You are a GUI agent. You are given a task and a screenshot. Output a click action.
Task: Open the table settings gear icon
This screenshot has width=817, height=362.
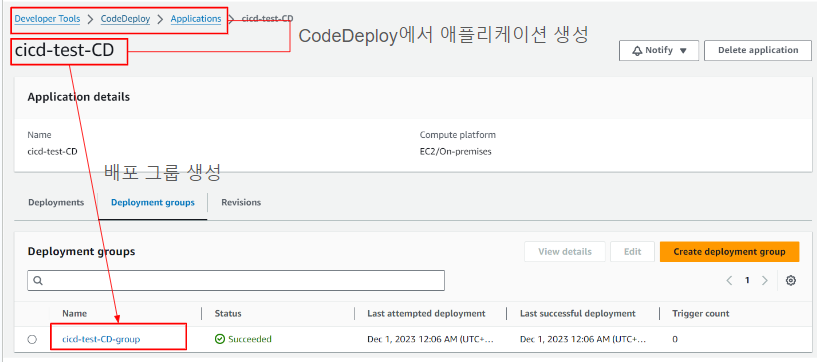790,280
